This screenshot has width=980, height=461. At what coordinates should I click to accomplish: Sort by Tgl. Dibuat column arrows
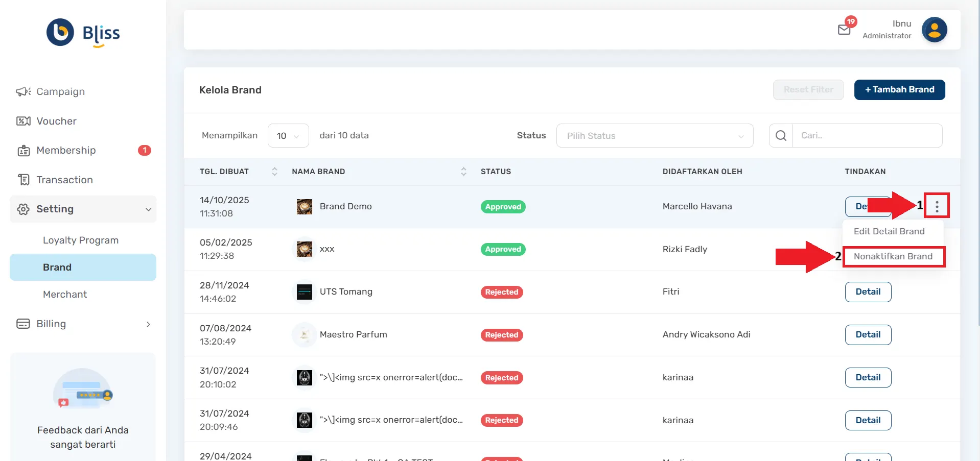274,172
